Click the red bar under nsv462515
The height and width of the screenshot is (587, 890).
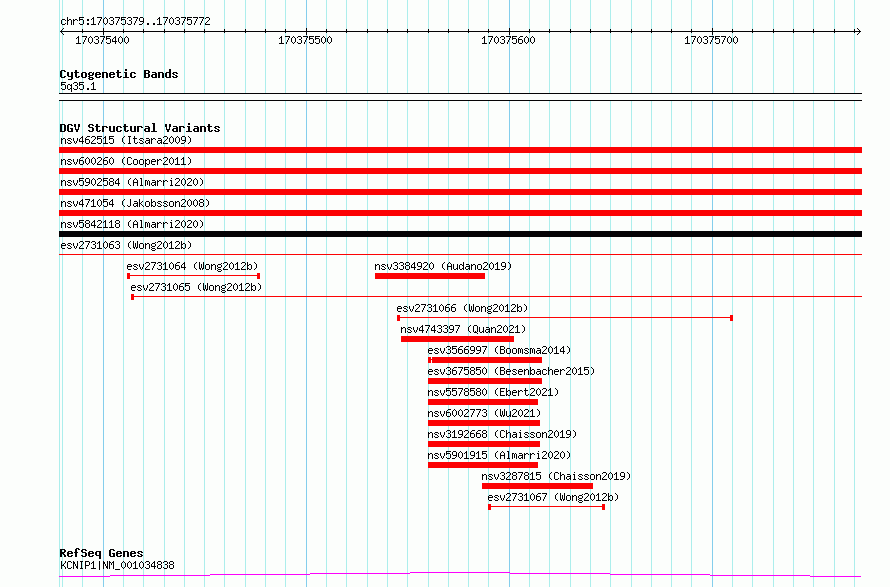tap(460, 150)
